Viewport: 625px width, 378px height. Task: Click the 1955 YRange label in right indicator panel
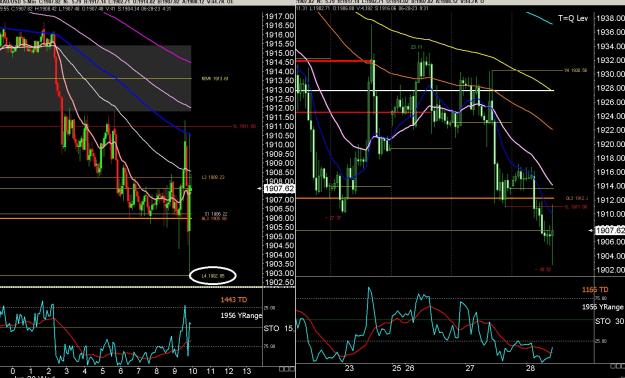[603, 307]
